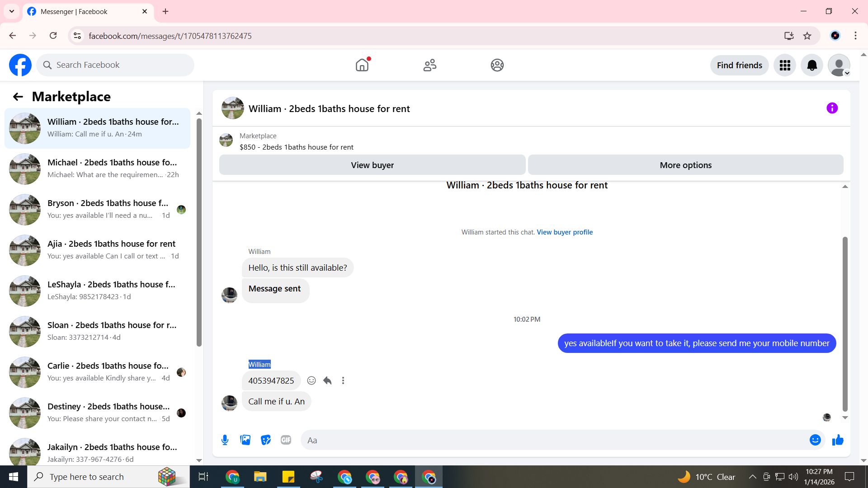The image size is (868, 488).
Task: Open conversation information panel icon
Action: (x=832, y=108)
